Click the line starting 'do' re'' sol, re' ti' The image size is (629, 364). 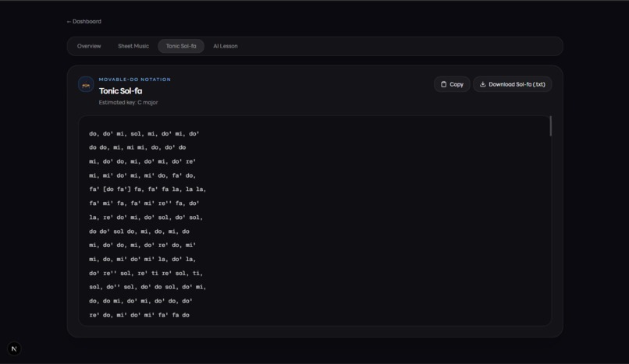pyautogui.click(x=146, y=273)
